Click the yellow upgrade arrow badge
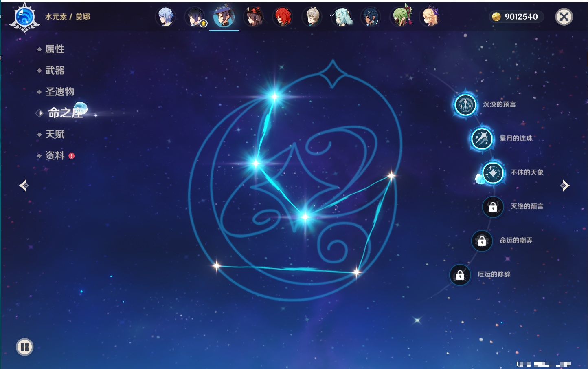 coord(203,24)
